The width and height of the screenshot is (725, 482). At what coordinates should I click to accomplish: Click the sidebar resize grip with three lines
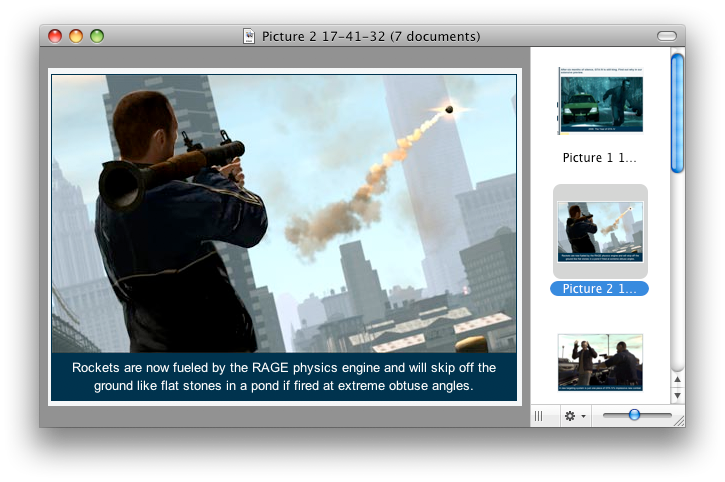pyautogui.click(x=539, y=416)
